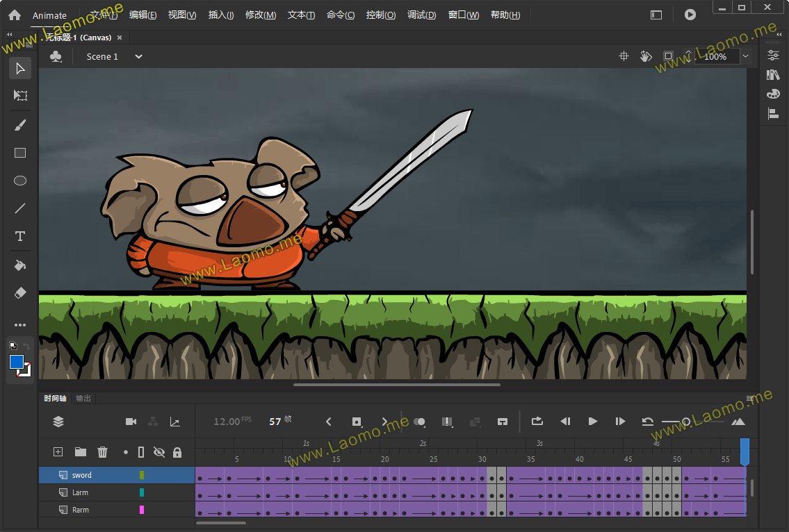Viewport: 789px width, 532px height.
Task: Open the Align panel icon
Action: point(774,114)
